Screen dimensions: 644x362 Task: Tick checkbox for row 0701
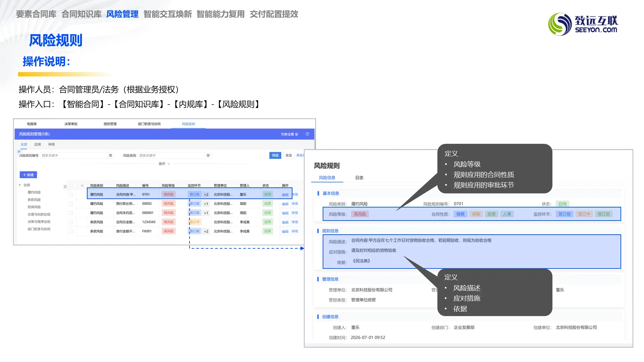(x=71, y=195)
